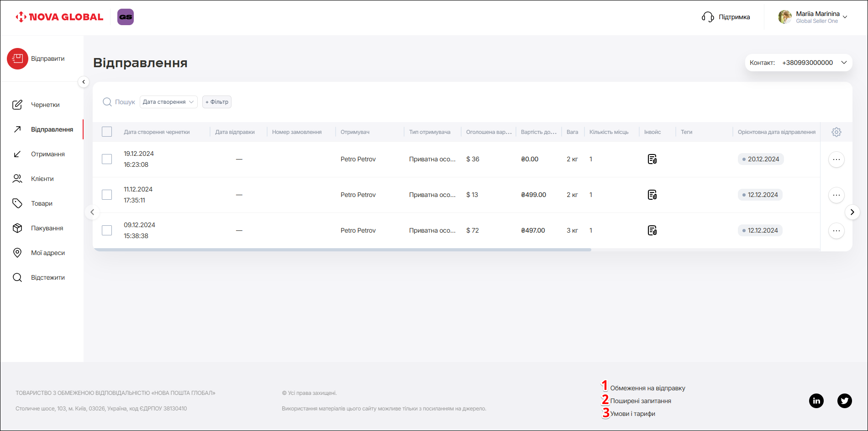Click the table settings gear icon
Screen dimensions: 868x431
click(x=836, y=132)
